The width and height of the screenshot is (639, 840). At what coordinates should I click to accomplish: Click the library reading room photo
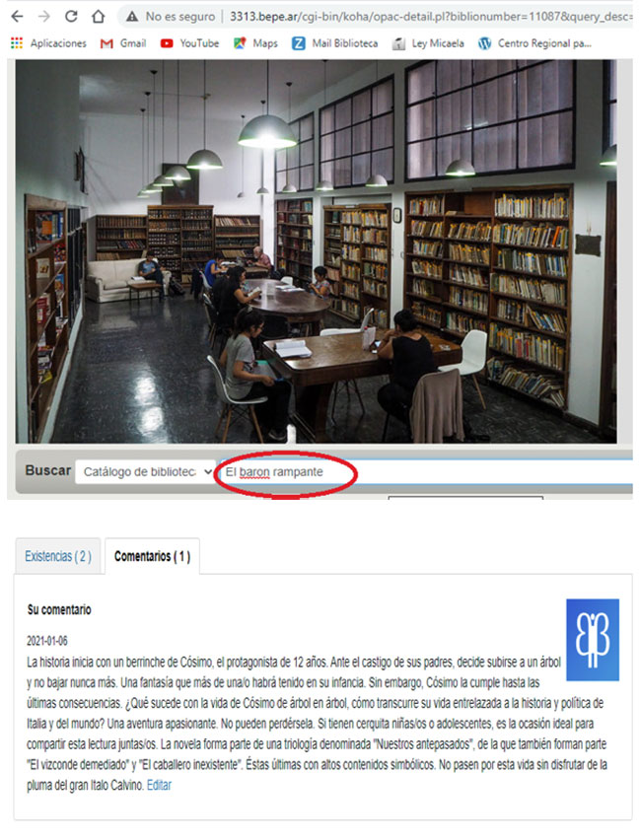pyautogui.click(x=316, y=251)
